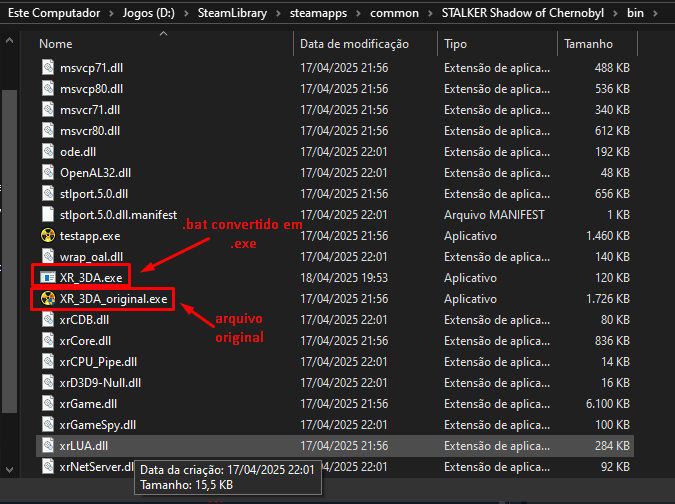Select the bin breadcrumb
This screenshot has height=504, width=675.
tap(635, 13)
